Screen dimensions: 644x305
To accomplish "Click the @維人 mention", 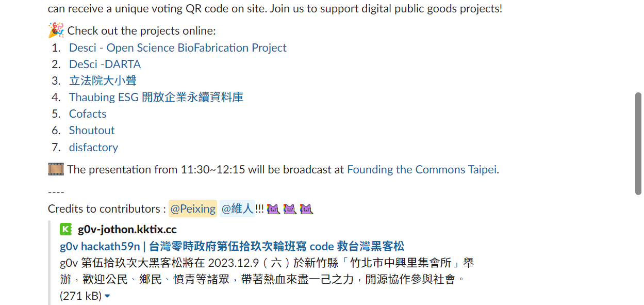I will tap(237, 209).
